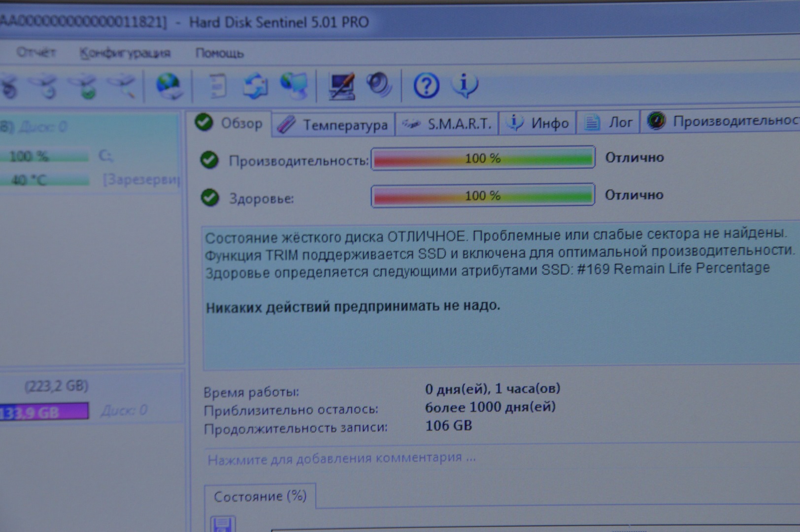Click the 40 °C temperature bar in sidebar
Screen dimensions: 800x532
44,180
